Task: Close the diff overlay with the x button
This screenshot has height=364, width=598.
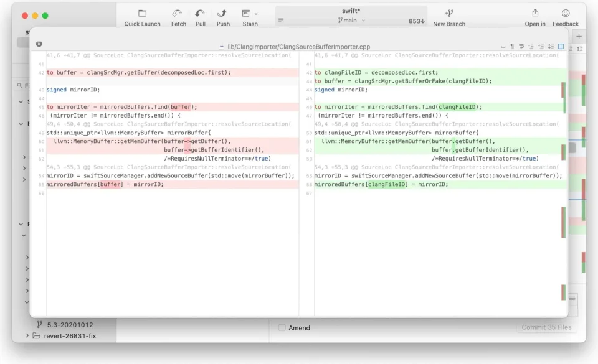Action: [x=39, y=44]
